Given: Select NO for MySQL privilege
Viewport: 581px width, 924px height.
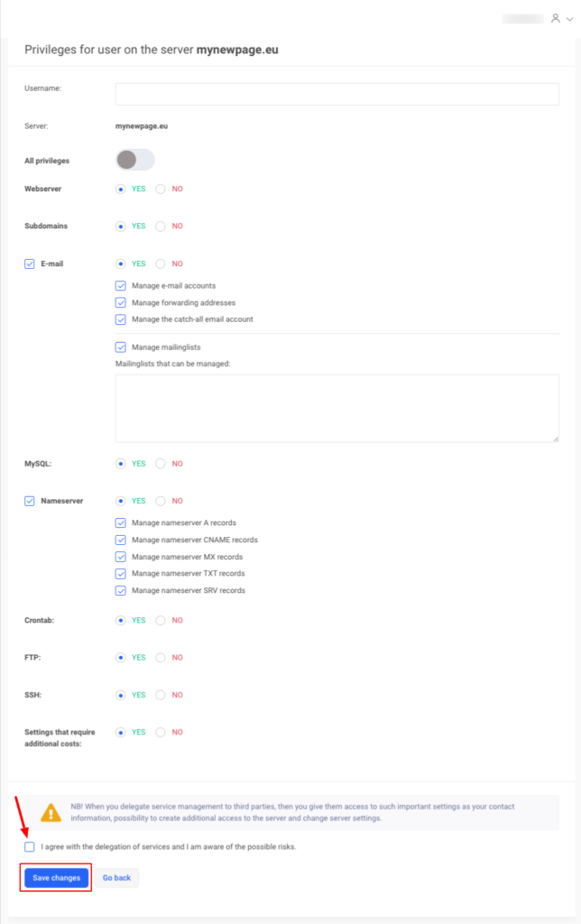Looking at the screenshot, I should pyautogui.click(x=161, y=464).
